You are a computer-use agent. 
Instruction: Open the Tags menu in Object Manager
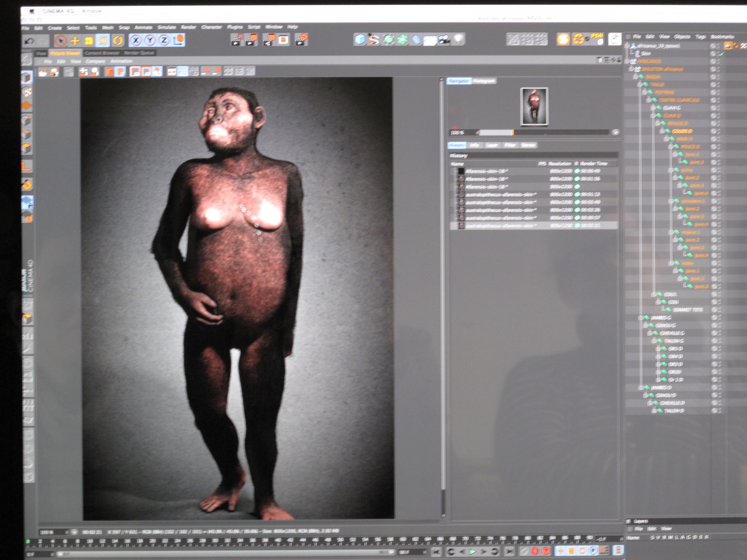pyautogui.click(x=701, y=37)
